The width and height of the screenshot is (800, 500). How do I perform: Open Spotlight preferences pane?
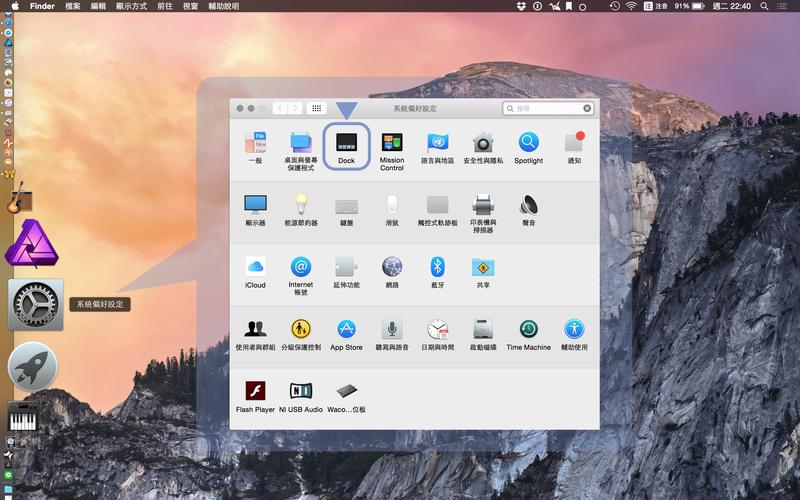coord(529,147)
